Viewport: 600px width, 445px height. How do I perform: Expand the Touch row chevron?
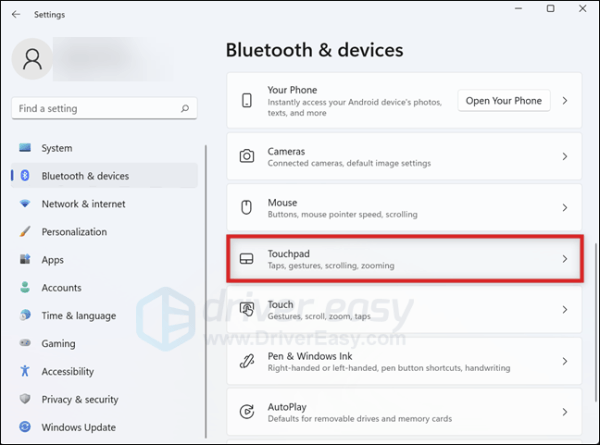point(565,310)
